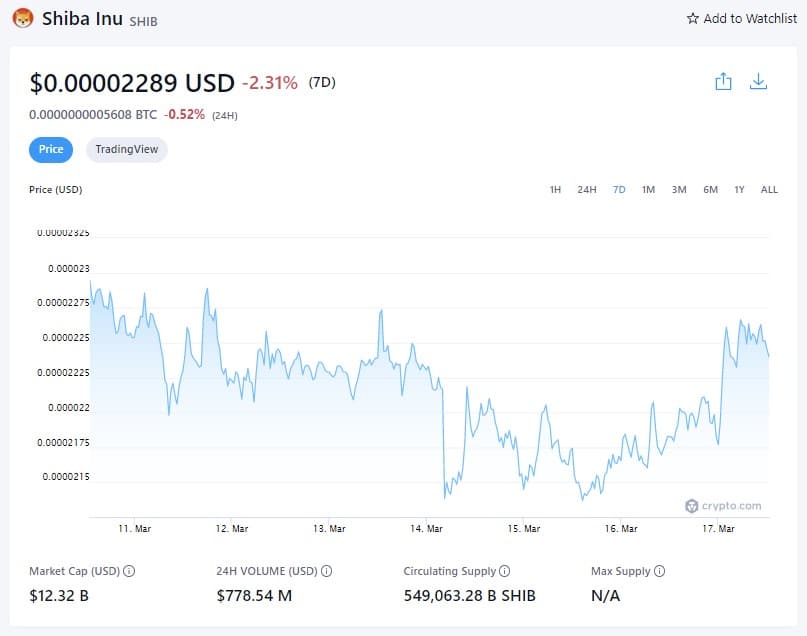
Task: Click the -2.31% seven-day change
Action: 270,83
